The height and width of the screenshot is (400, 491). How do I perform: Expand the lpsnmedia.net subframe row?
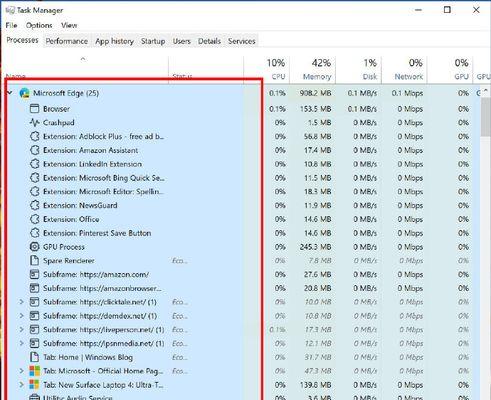(x=21, y=343)
